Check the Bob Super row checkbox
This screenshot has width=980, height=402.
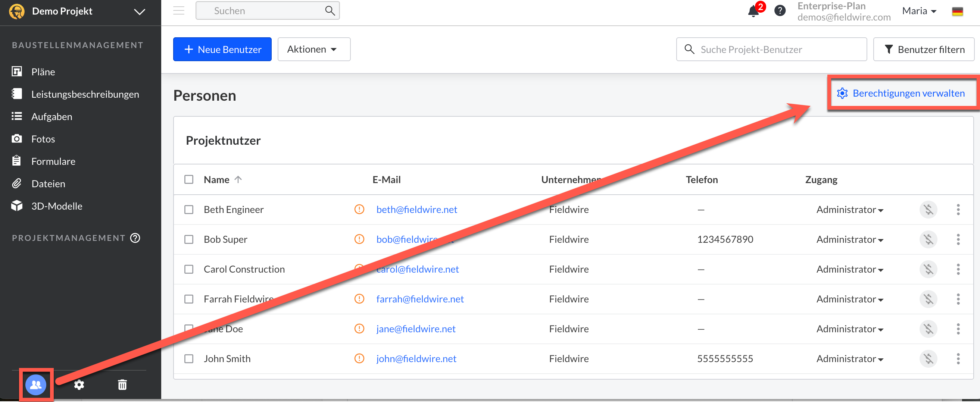[x=189, y=240]
